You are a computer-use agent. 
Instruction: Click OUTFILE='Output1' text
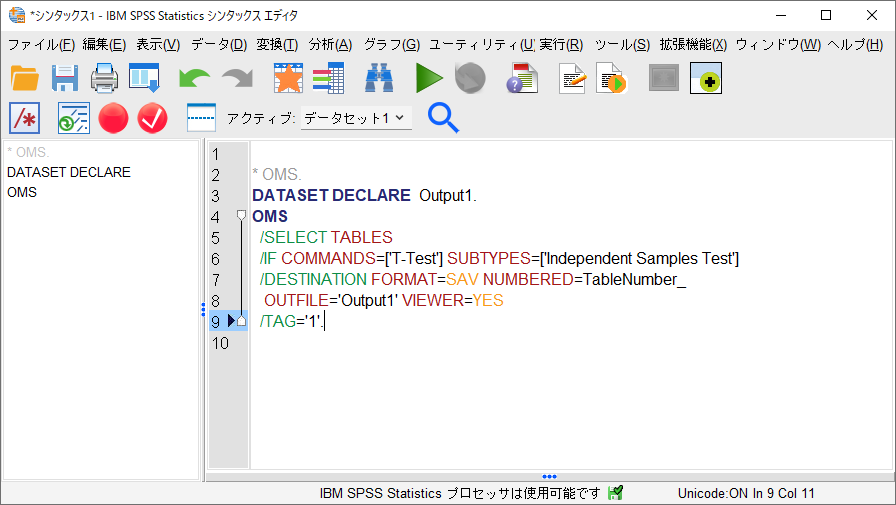point(331,301)
